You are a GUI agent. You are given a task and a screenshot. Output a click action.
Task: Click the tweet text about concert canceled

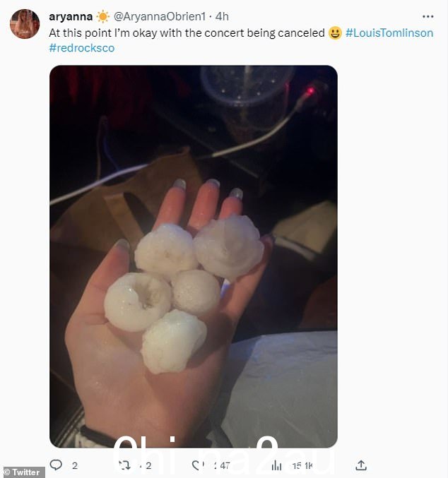[187, 33]
